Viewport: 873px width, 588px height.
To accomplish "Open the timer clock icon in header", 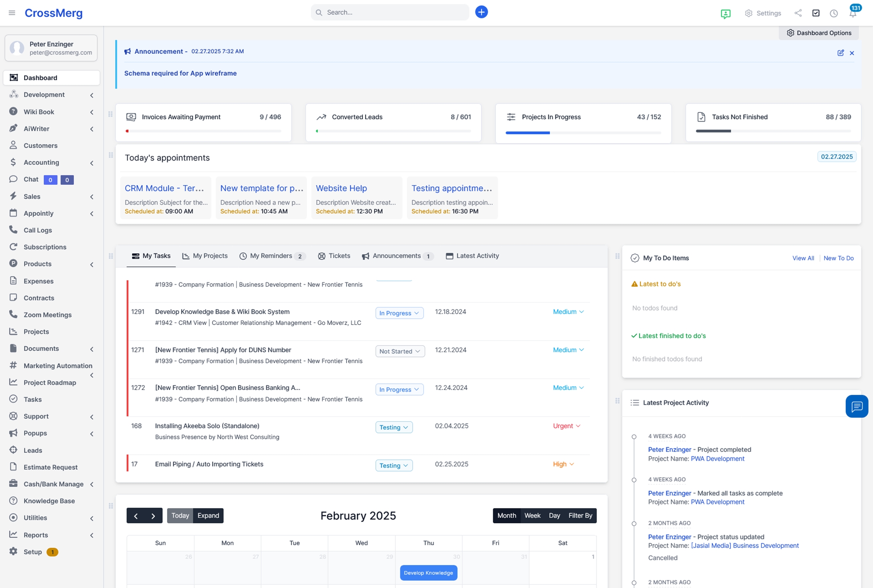I will click(834, 13).
